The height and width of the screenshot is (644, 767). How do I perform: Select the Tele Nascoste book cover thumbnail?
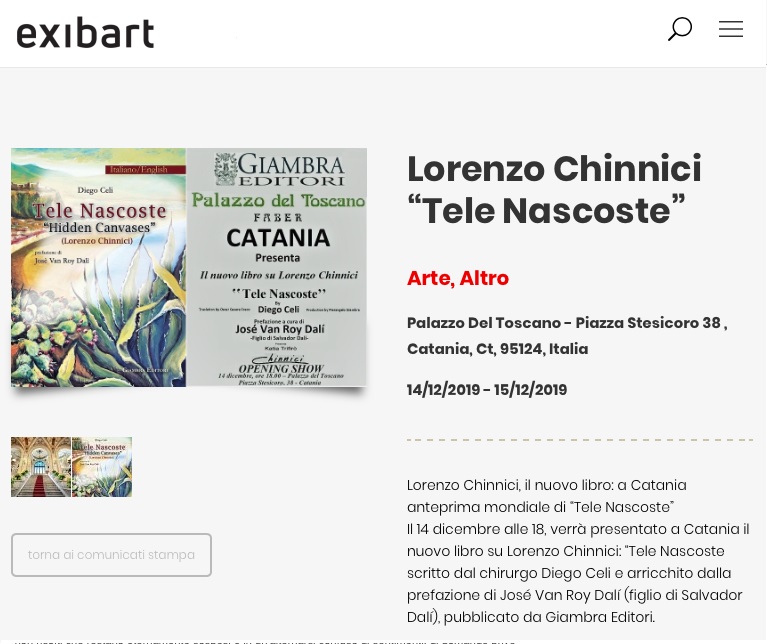(102, 467)
